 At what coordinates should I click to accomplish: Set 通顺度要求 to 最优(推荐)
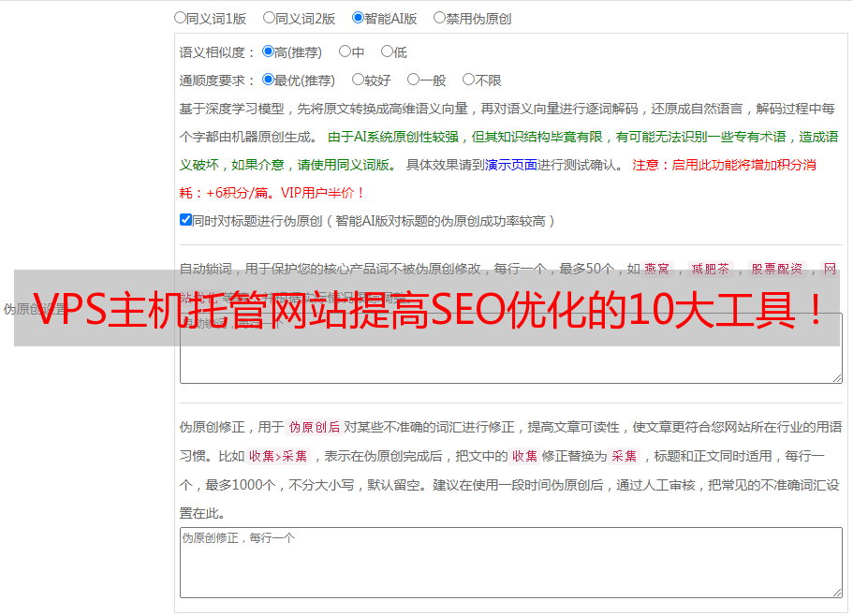click(268, 80)
